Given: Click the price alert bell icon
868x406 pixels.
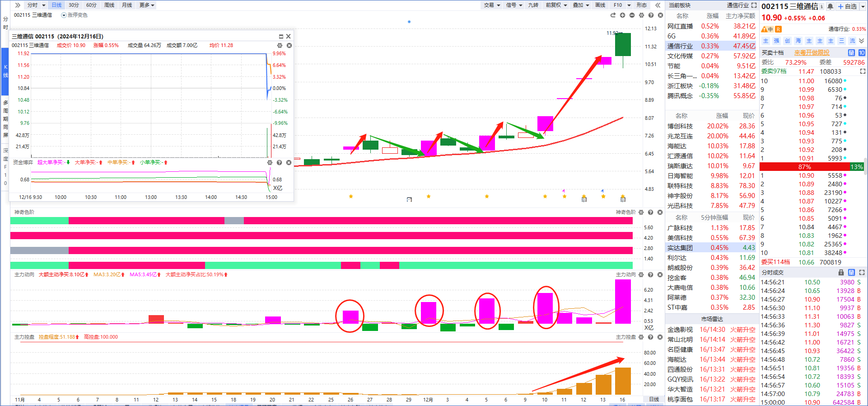Looking at the screenshot, I should 830,6.
